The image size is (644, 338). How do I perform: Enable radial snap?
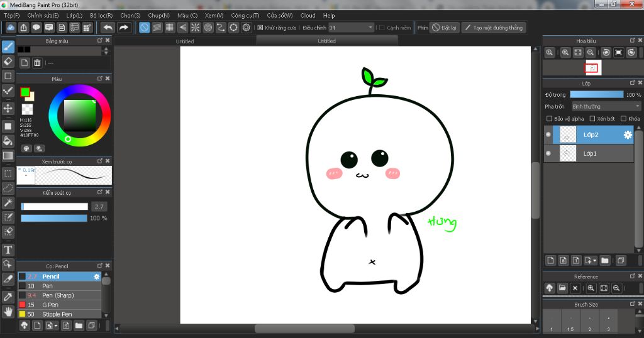[x=195, y=28]
